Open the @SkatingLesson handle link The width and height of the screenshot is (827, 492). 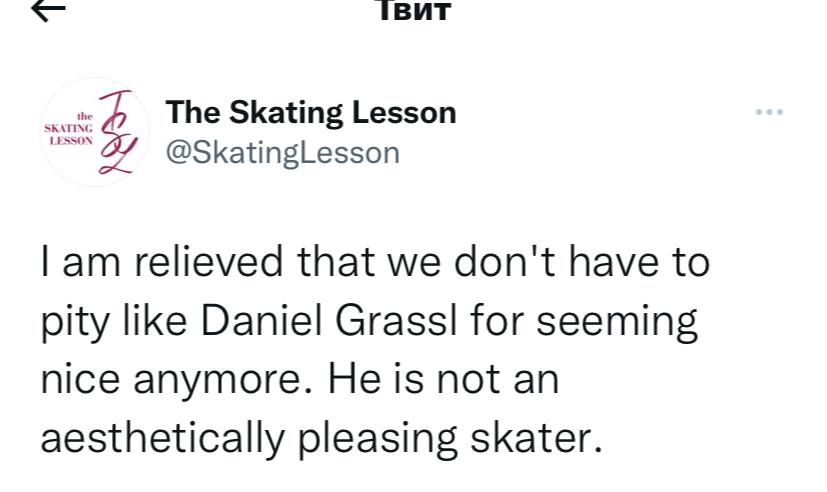281,152
